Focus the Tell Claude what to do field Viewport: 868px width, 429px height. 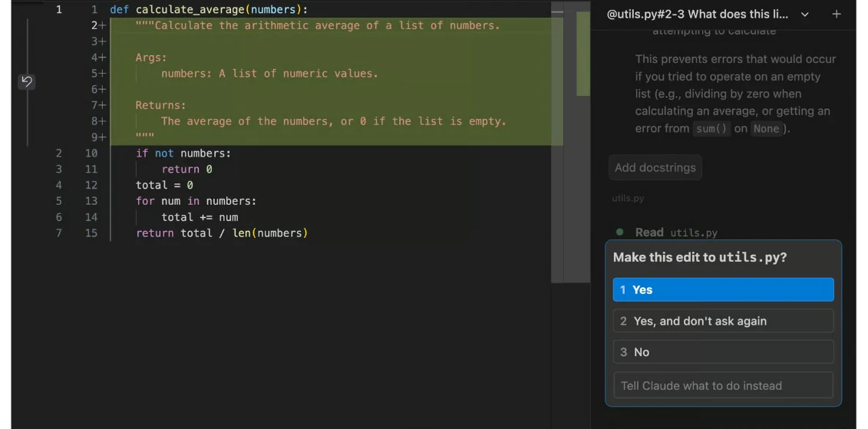(723, 385)
